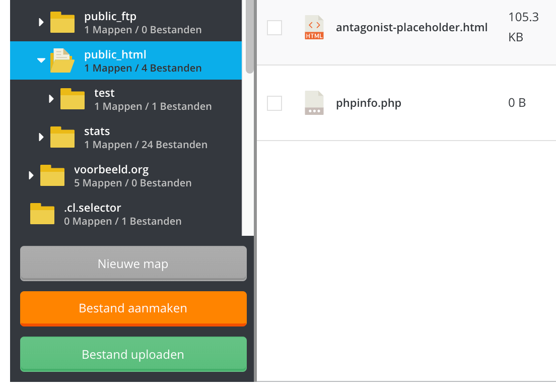Click the open public_html folder icon
This screenshot has width=556, height=392.
click(x=62, y=59)
